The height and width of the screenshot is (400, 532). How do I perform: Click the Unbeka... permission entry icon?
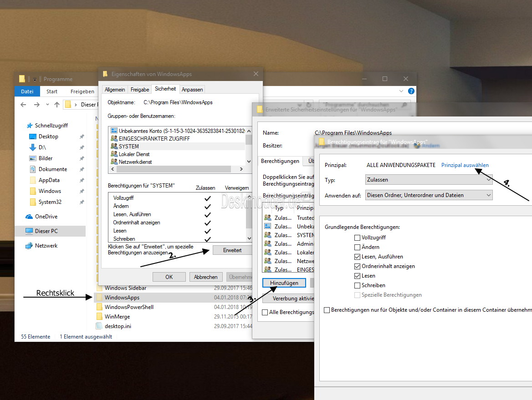[x=268, y=226]
